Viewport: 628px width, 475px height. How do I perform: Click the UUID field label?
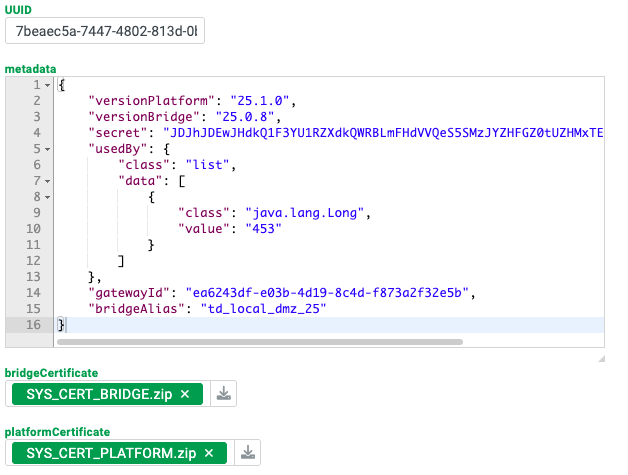point(18,10)
